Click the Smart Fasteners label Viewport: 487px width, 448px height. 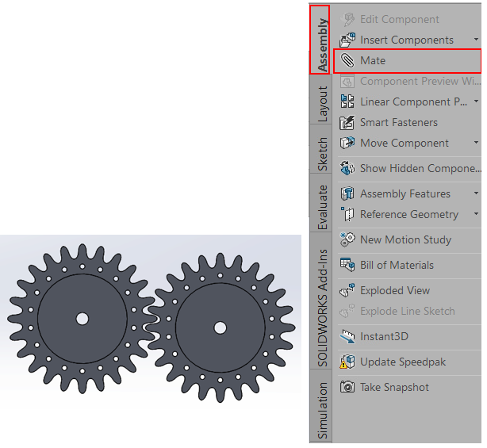pos(399,122)
